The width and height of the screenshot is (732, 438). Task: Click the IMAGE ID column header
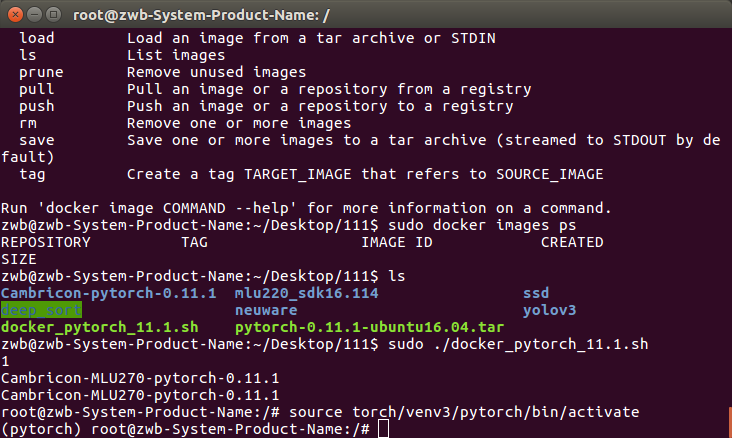[397, 242]
